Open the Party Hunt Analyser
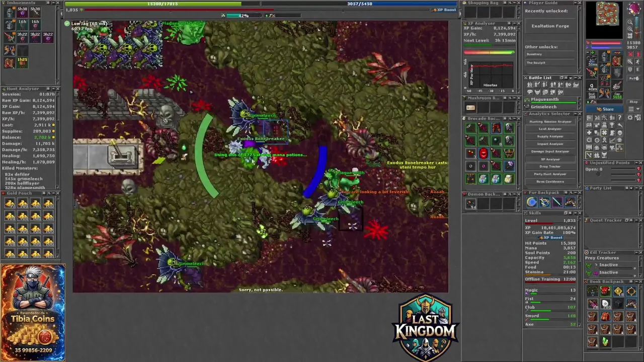The height and width of the screenshot is (362, 644). [x=550, y=174]
